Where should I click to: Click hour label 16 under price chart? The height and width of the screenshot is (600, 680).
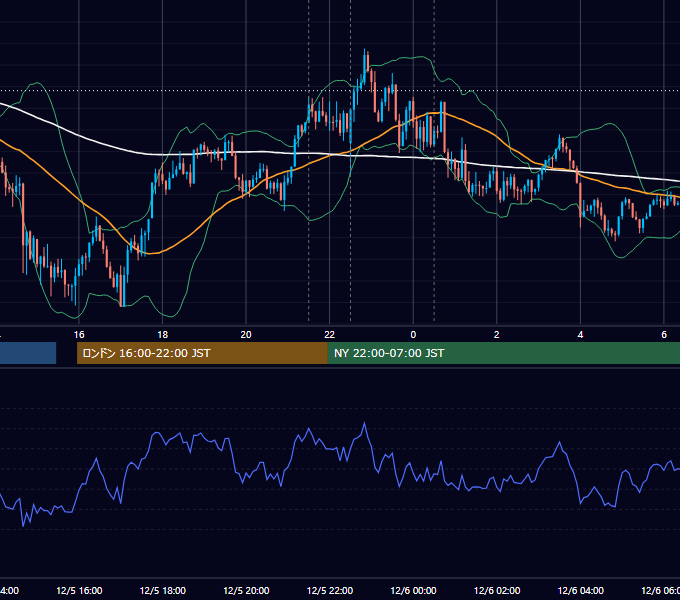click(79, 335)
